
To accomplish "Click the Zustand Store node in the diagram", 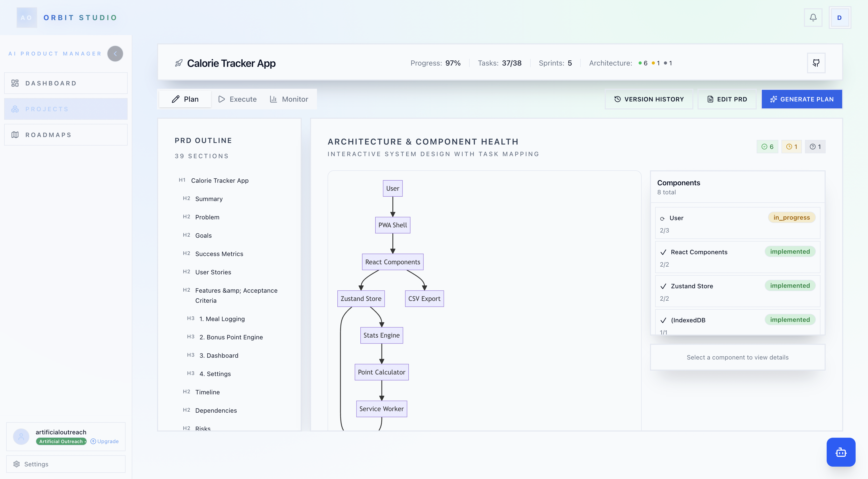I will pos(361,298).
